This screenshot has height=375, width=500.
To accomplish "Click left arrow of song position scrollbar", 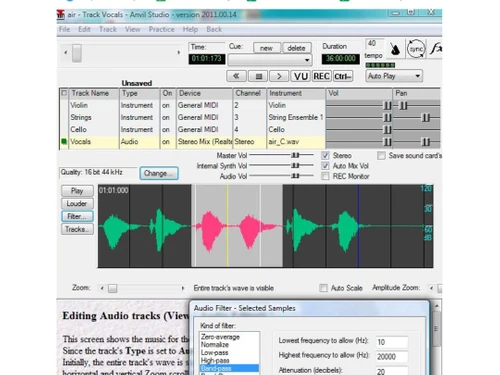I will 66,53.
